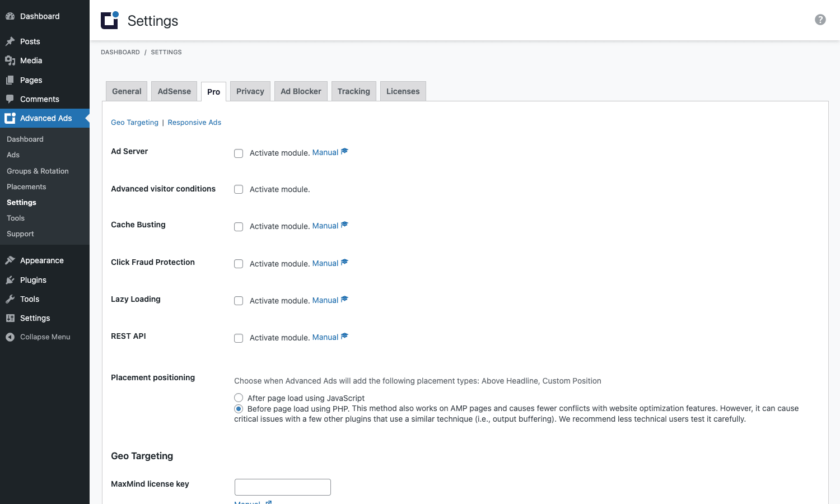Toggle the Click Fraud Protection checkbox

tap(239, 264)
